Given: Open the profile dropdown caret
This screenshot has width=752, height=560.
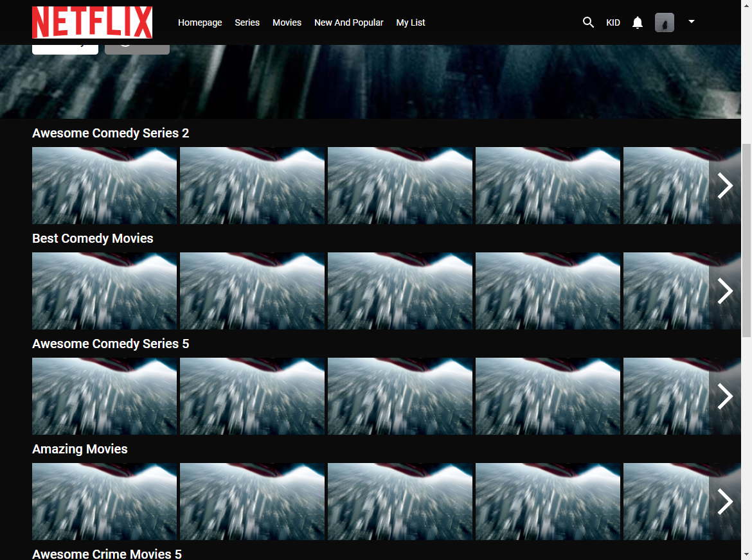Looking at the screenshot, I should 692,22.
